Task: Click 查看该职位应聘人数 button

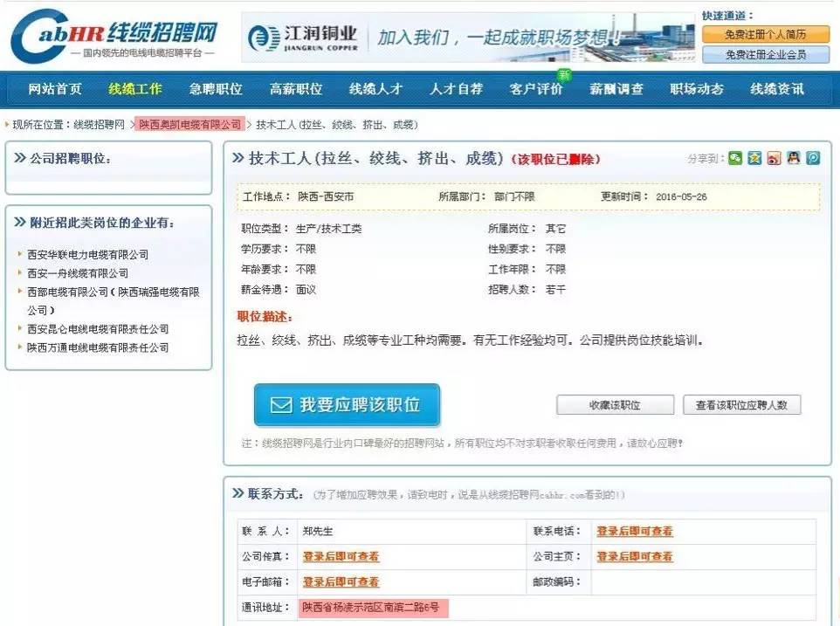Action: click(x=742, y=405)
